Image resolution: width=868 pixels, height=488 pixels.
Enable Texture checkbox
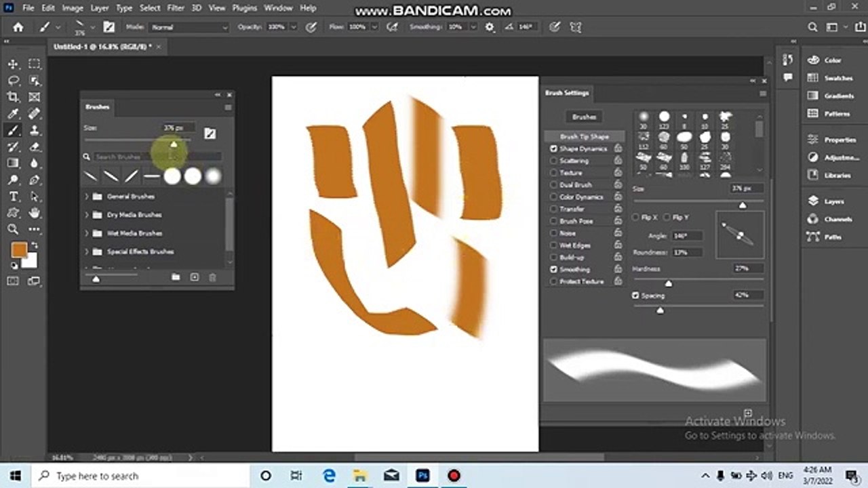pos(553,173)
